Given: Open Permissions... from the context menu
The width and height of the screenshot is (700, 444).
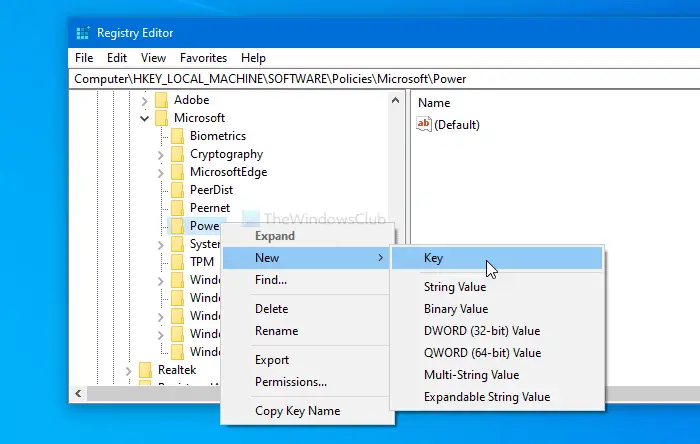Looking at the screenshot, I should pyautogui.click(x=308, y=382).
